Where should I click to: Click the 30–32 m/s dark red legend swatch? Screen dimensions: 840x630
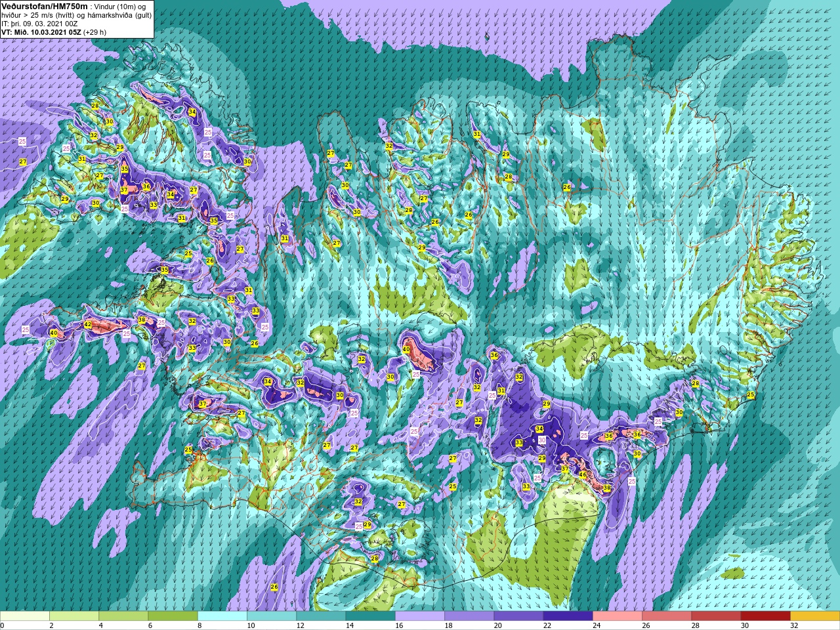tap(765, 616)
